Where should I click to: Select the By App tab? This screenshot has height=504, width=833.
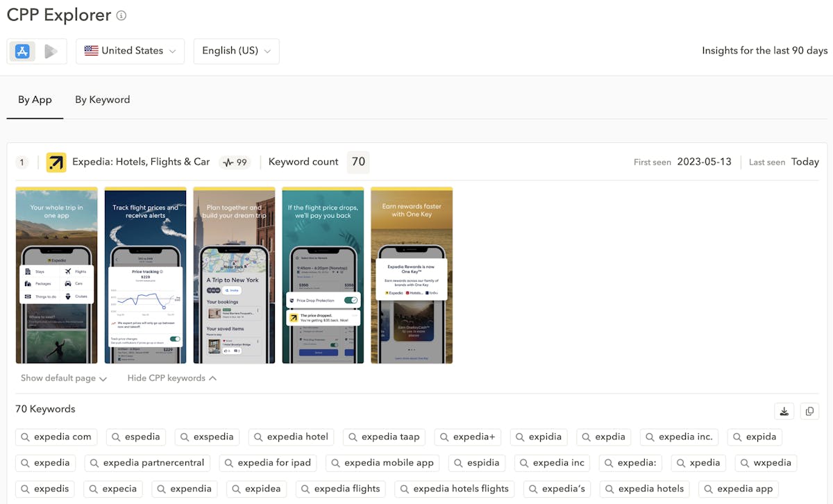point(35,99)
